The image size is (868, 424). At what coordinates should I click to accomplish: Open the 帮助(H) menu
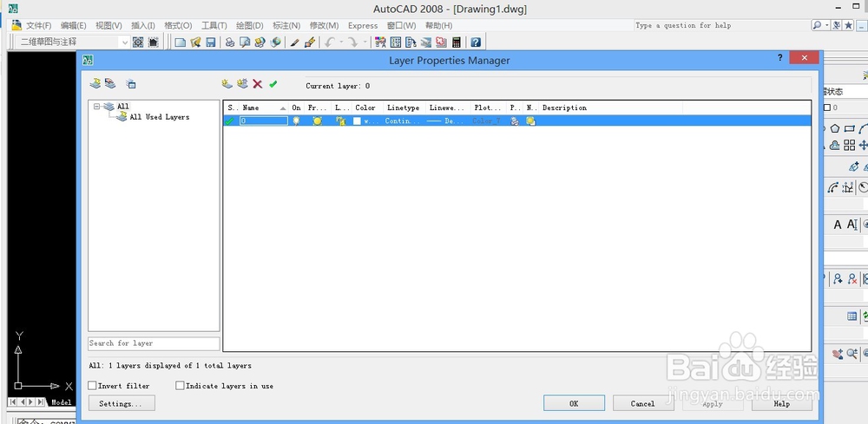pos(439,25)
